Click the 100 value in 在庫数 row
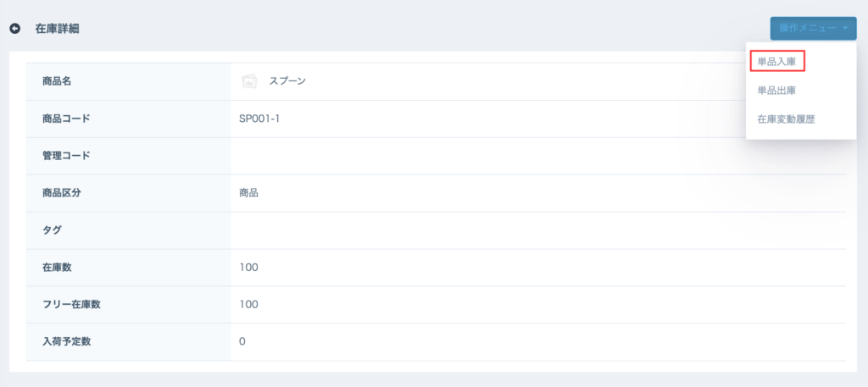This screenshot has height=387, width=868. click(x=248, y=268)
